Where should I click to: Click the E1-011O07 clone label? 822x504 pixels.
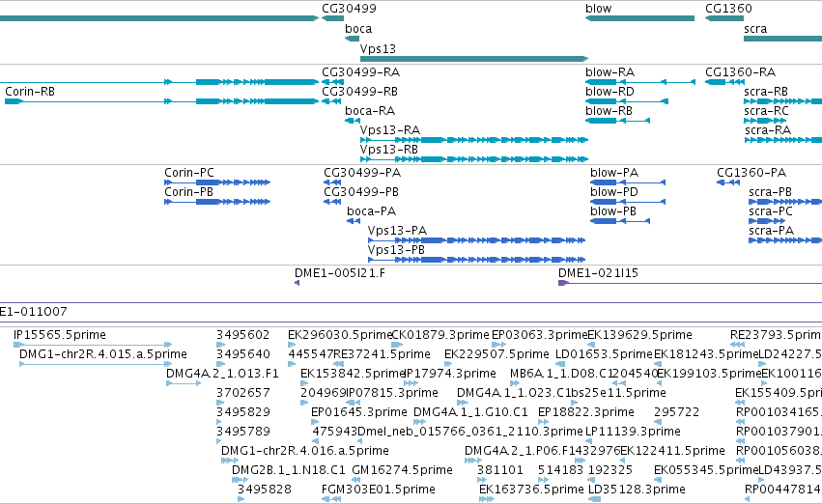pos(34,312)
